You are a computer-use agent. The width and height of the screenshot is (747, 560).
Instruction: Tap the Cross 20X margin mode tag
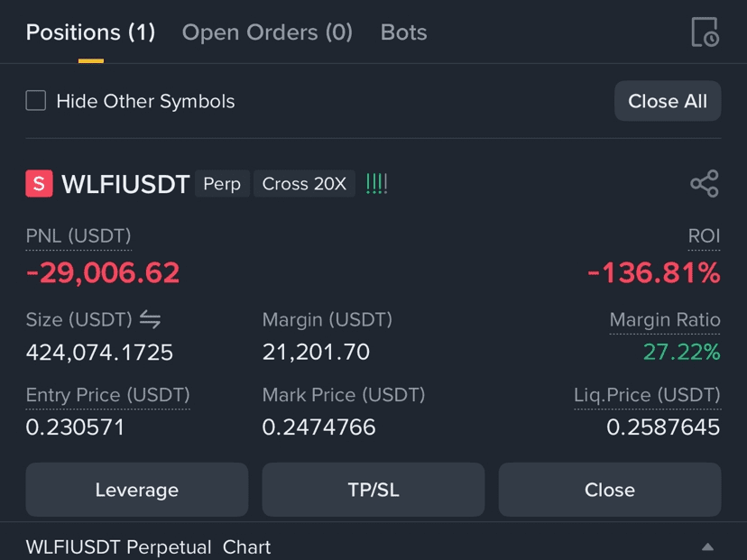[x=304, y=184]
